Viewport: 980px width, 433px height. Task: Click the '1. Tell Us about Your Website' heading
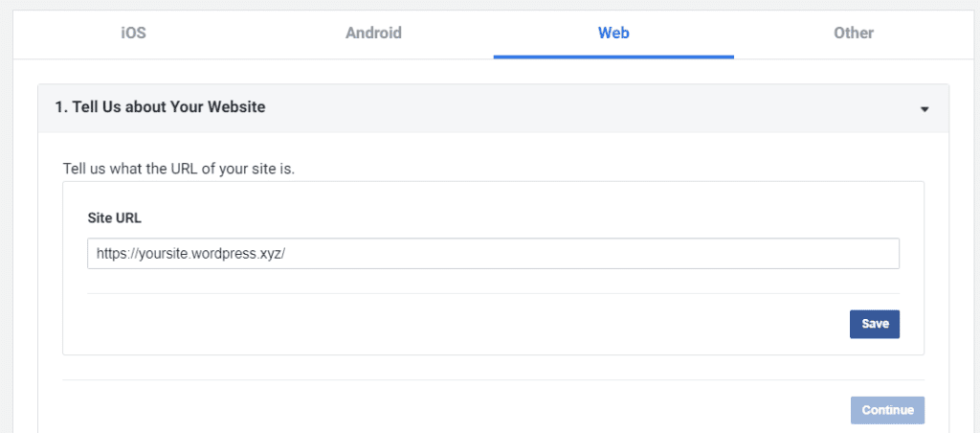tap(159, 107)
